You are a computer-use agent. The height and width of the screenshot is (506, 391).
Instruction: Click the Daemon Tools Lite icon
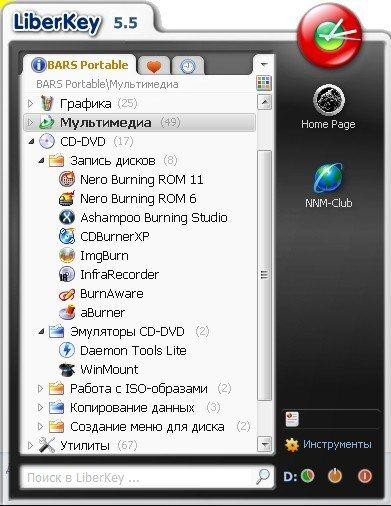coord(67,350)
